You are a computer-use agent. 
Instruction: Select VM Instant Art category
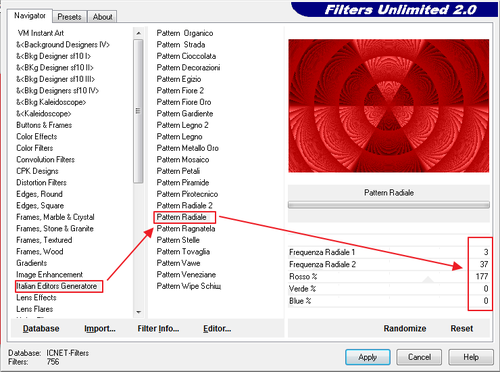tap(41, 33)
